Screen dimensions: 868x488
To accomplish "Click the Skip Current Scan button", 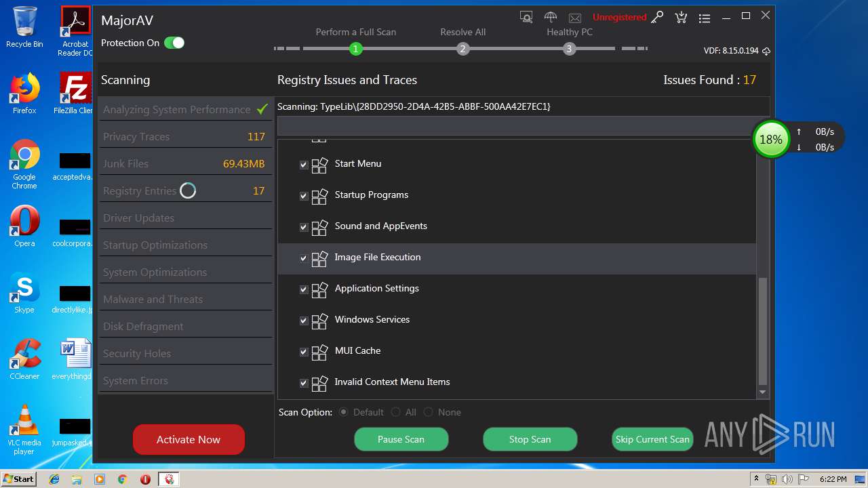I will click(x=652, y=439).
